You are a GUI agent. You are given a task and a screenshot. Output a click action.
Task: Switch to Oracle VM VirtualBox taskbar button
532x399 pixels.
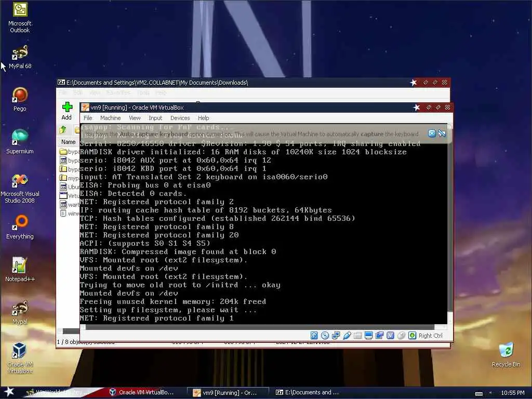click(142, 392)
